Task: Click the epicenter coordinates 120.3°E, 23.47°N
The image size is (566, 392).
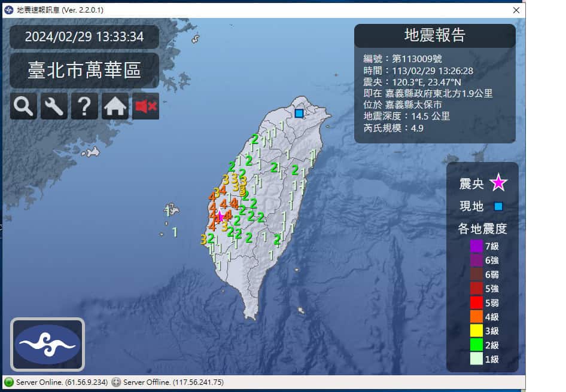Action: click(x=427, y=82)
